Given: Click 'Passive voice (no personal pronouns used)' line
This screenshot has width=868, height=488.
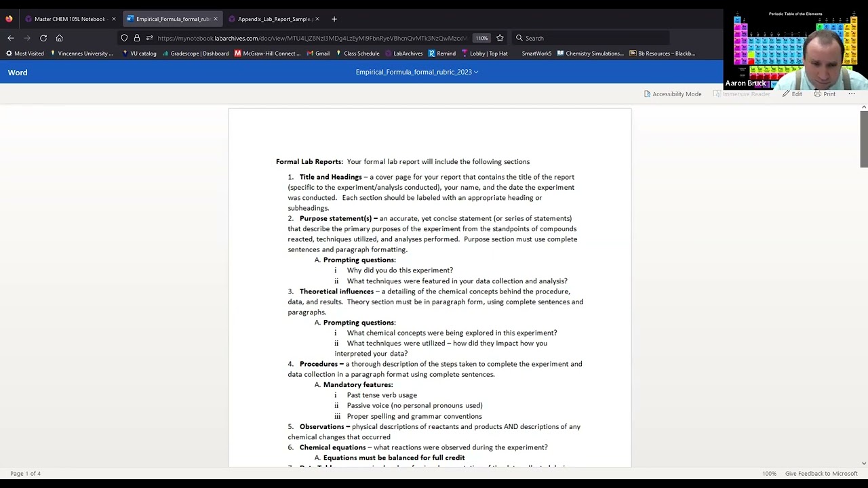Looking at the screenshot, I should 414,406.
